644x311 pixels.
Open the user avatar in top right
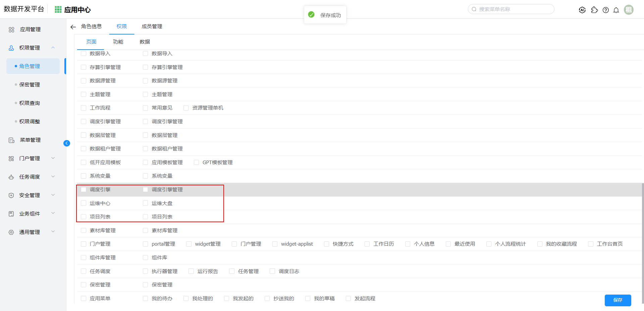click(x=629, y=10)
